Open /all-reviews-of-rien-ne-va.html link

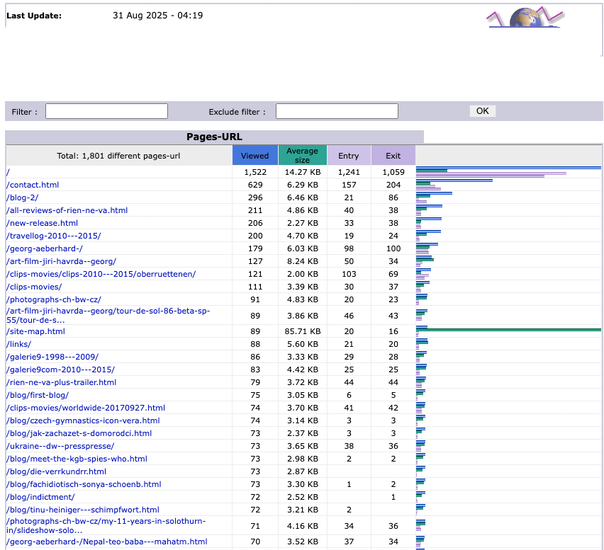point(67,210)
